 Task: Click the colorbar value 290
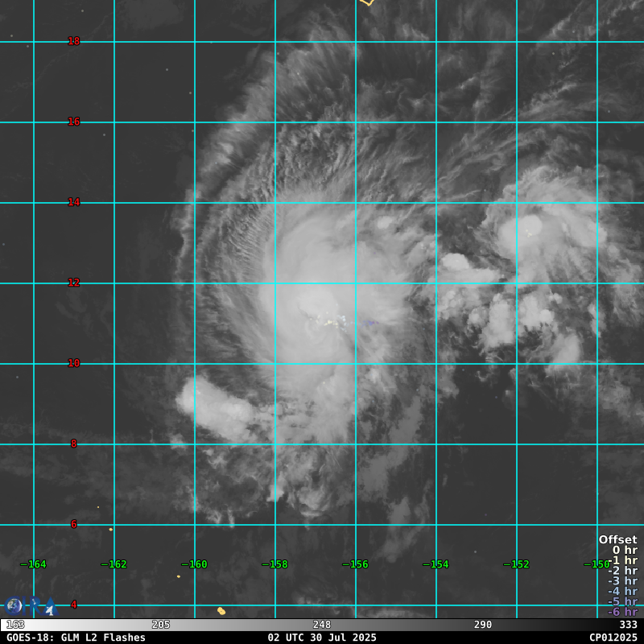tap(483, 625)
